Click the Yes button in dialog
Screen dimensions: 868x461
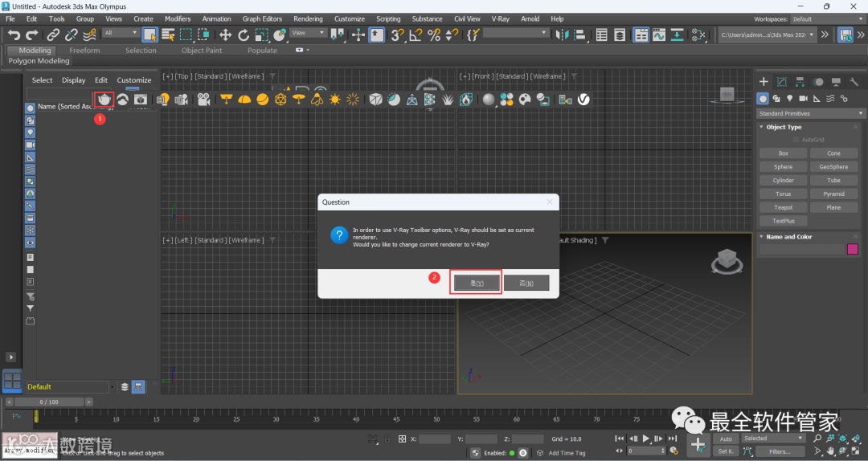[x=476, y=283]
